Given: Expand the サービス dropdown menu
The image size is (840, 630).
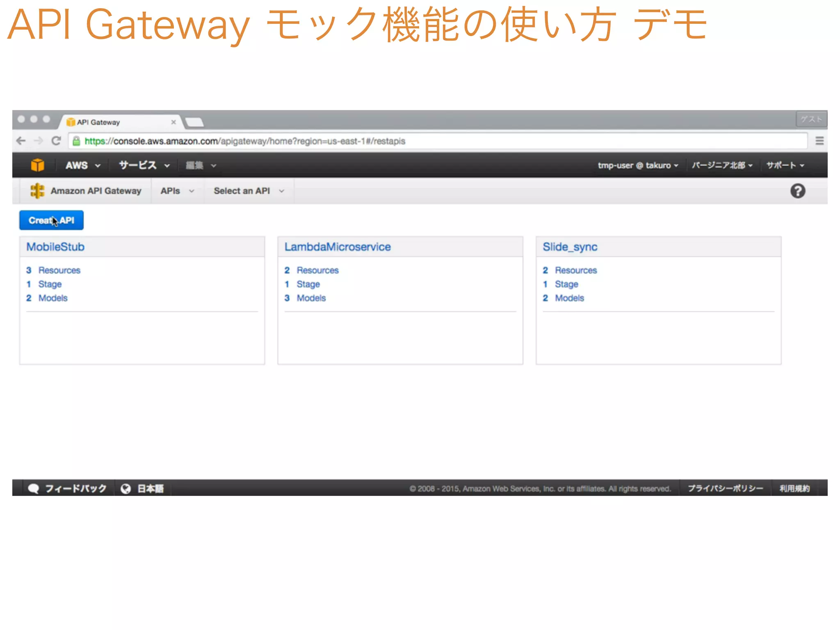Looking at the screenshot, I should pos(144,165).
